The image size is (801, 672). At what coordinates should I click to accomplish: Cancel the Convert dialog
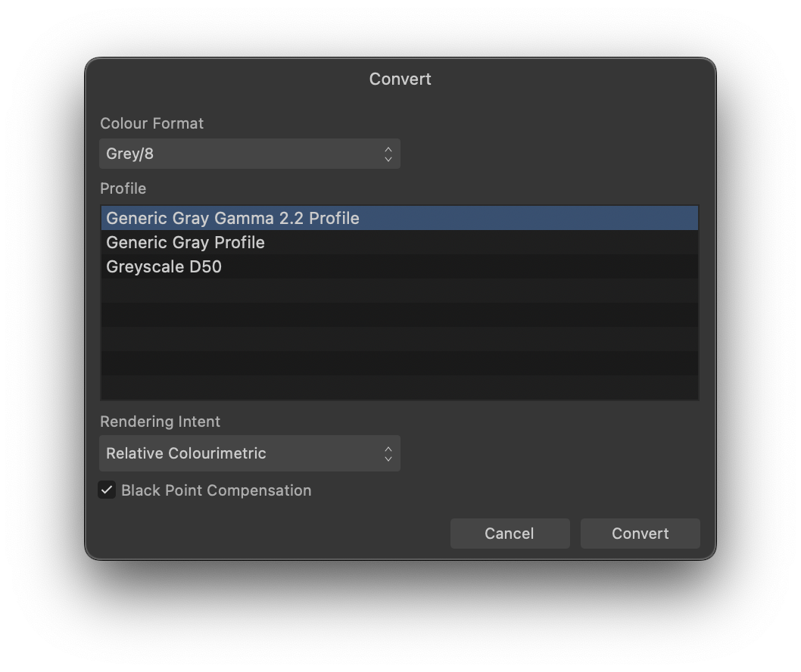coord(510,534)
